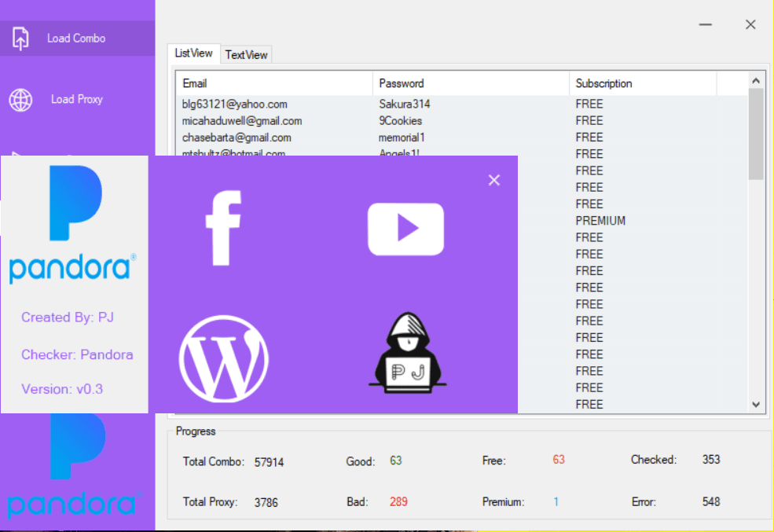Click the Pandora logo in the about panel
Screen dimensions: 774x532
[x=73, y=225]
